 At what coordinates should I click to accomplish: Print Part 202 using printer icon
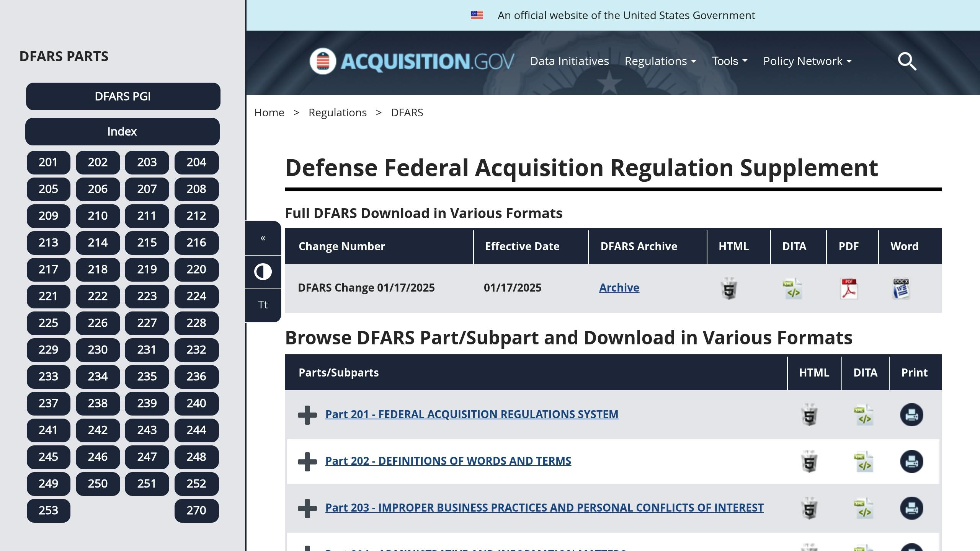click(x=911, y=461)
